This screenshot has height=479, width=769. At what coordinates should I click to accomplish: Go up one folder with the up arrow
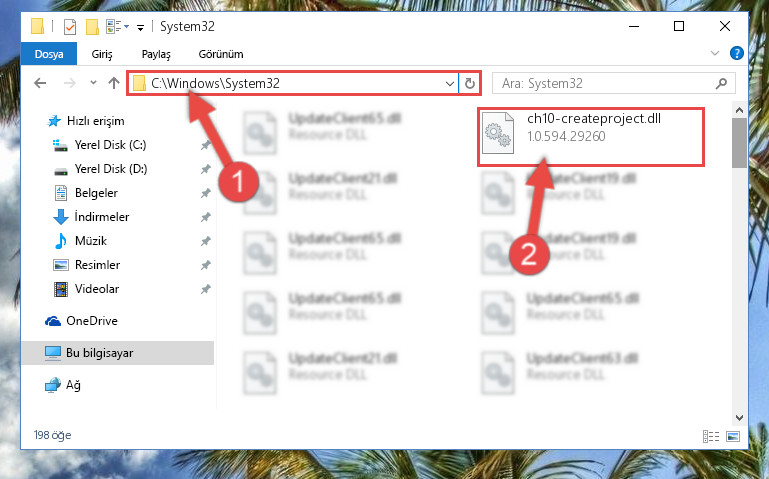click(114, 83)
